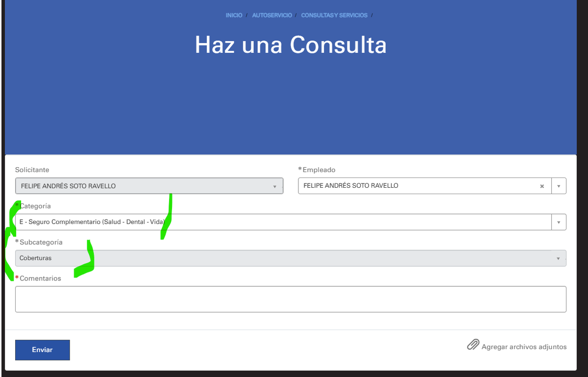Click the paperclip attachment icon
The width and height of the screenshot is (588, 377).
coord(472,345)
